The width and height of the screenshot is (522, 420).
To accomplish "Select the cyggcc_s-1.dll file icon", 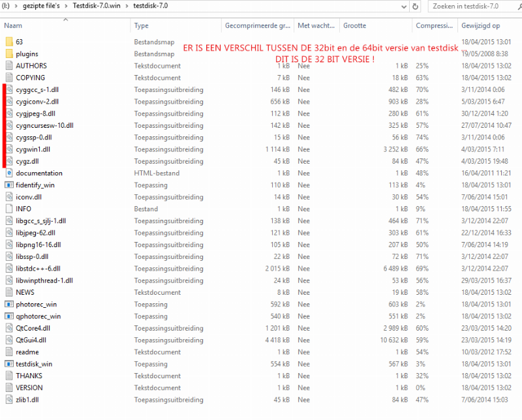I will click(9, 89).
